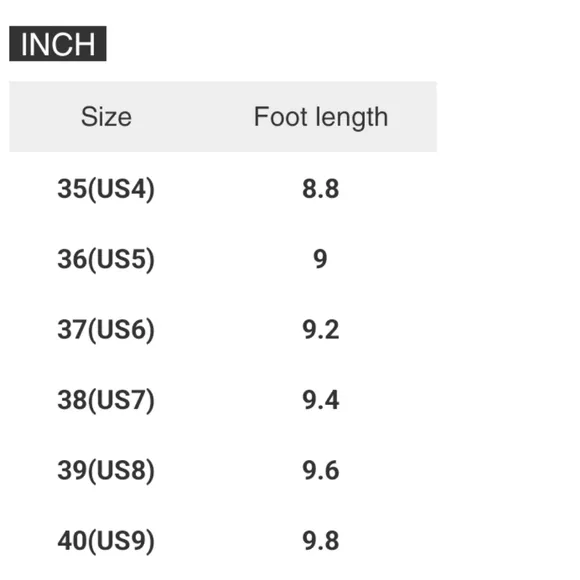This screenshot has width=580, height=580.
Task: Select the Size column header
Action: [x=106, y=117]
